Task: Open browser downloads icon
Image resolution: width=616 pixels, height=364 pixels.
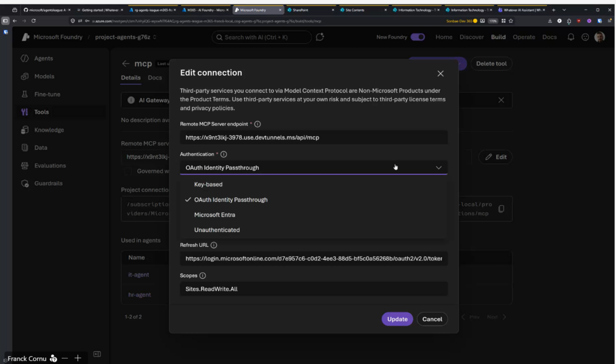Action: pos(550,21)
